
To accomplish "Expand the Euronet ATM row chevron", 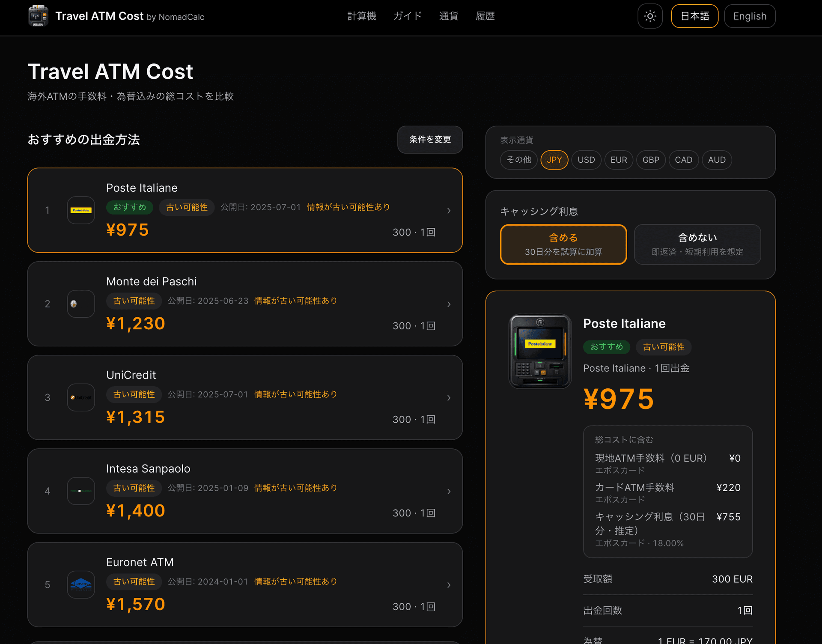I will pos(449,585).
